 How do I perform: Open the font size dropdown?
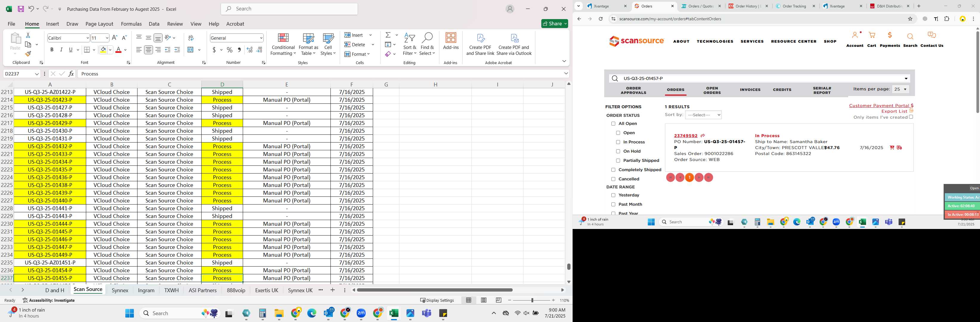[x=107, y=38]
